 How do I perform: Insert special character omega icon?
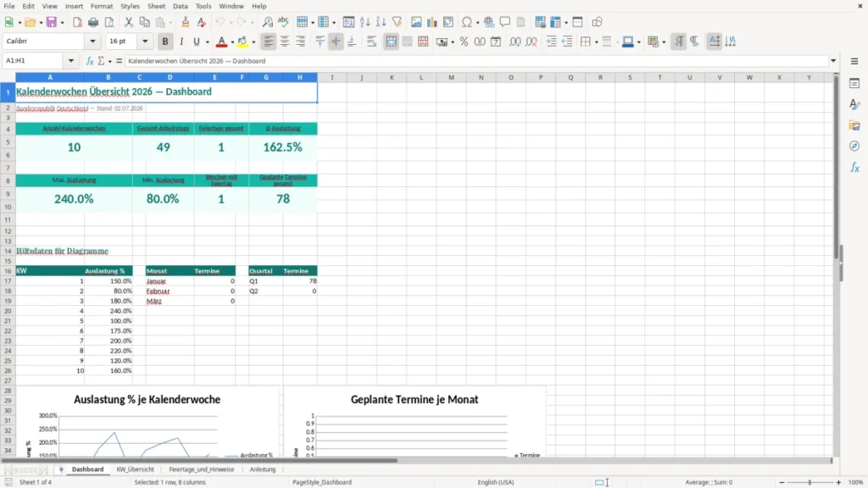(x=467, y=22)
